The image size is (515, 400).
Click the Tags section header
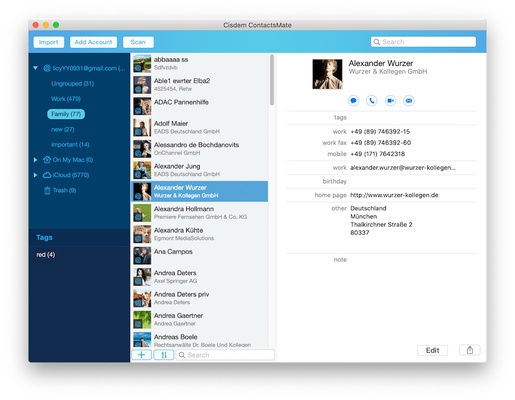pos(44,237)
